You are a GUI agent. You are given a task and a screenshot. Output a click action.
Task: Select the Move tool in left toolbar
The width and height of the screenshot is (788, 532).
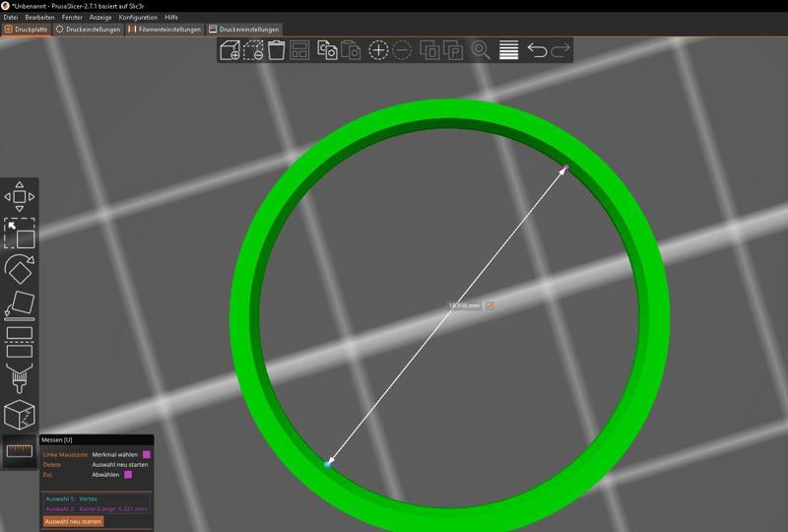click(x=19, y=197)
